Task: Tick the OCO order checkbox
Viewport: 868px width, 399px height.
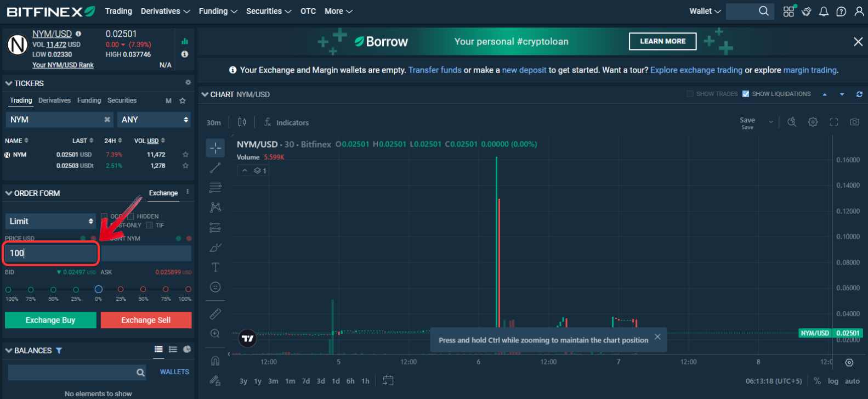Action: point(104,216)
